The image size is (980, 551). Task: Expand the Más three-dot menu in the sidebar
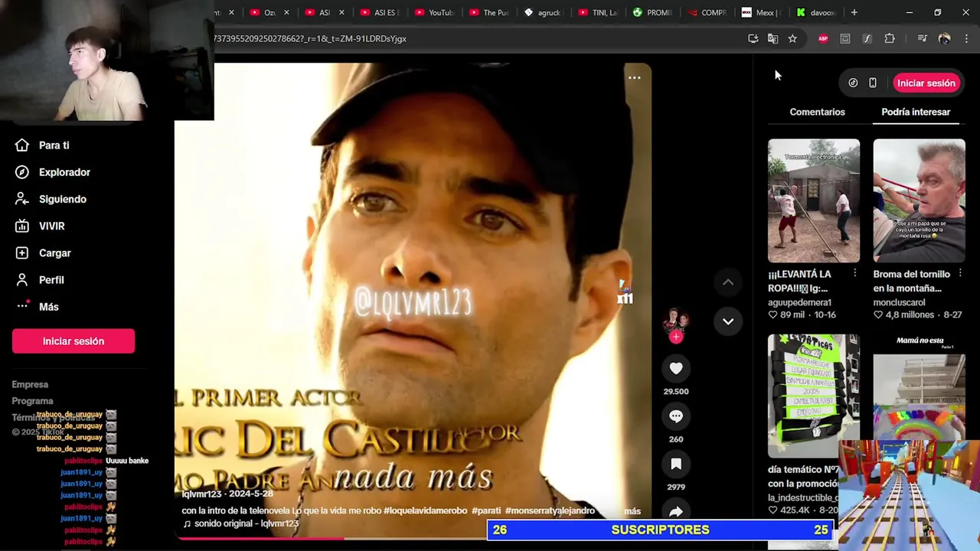[x=22, y=306]
